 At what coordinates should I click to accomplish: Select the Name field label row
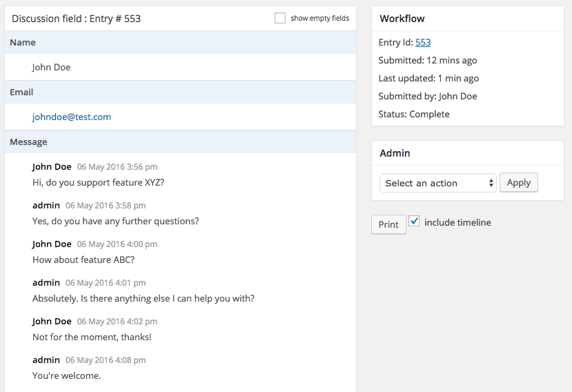(x=180, y=43)
